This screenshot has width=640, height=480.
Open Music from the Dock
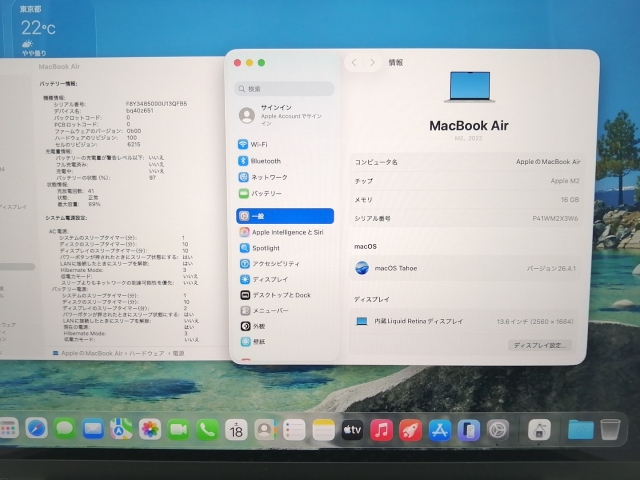381,430
